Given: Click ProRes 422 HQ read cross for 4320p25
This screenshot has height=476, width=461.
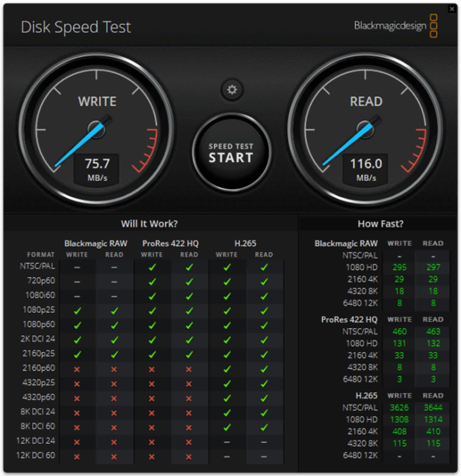Looking at the screenshot, I should tap(189, 384).
